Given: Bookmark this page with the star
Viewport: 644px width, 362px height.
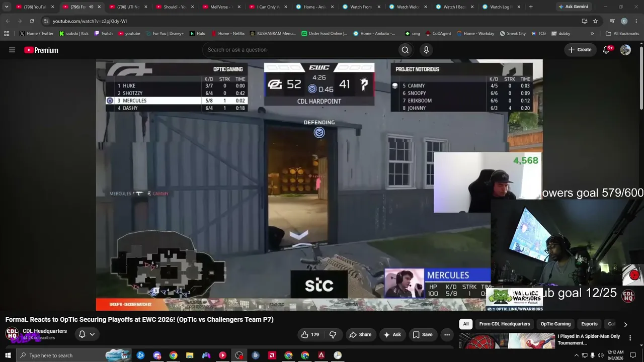Looking at the screenshot, I should pos(595,21).
